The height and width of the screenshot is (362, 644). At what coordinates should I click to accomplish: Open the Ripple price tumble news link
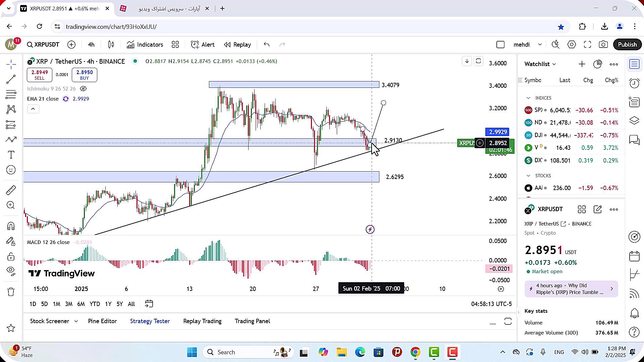[571, 289]
